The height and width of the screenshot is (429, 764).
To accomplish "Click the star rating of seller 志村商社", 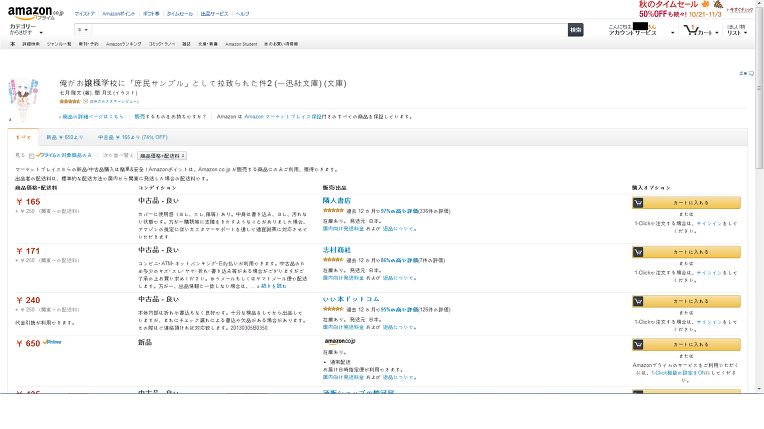I will click(x=333, y=260).
